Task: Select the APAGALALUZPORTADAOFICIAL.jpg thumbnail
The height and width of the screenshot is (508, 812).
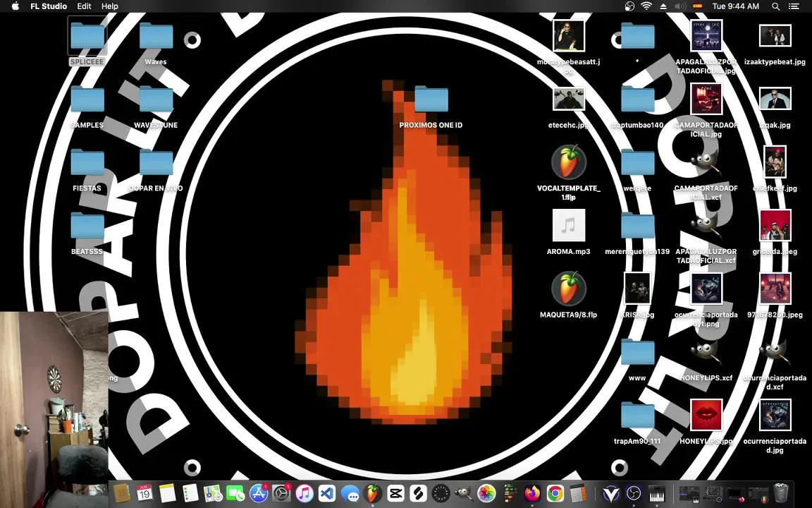Action: pyautogui.click(x=706, y=36)
